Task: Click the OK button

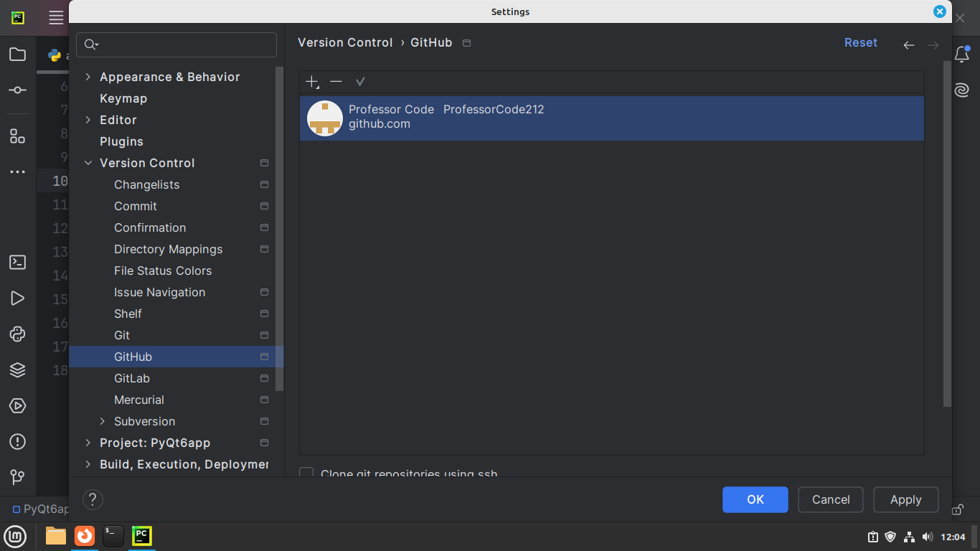Action: pos(755,499)
